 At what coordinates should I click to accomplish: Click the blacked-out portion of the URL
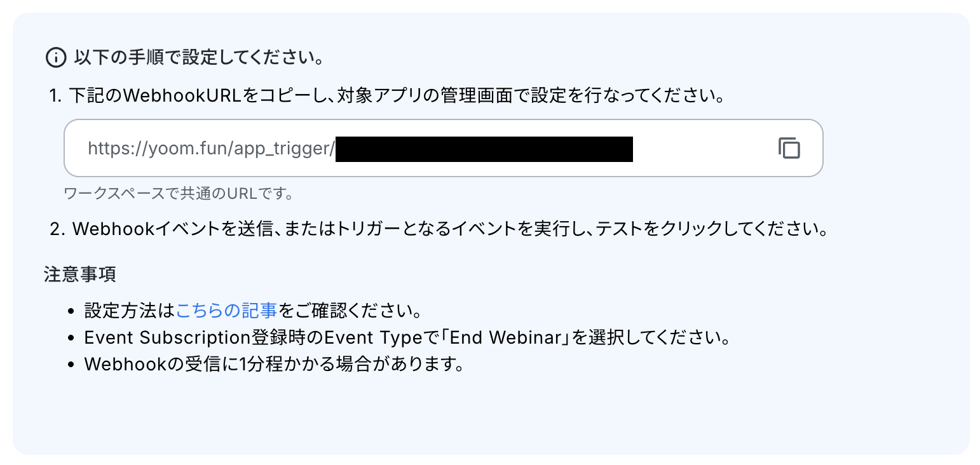[484, 149]
